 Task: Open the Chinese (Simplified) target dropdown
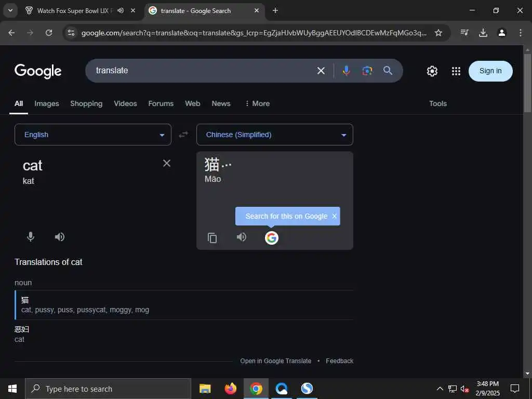point(275,135)
